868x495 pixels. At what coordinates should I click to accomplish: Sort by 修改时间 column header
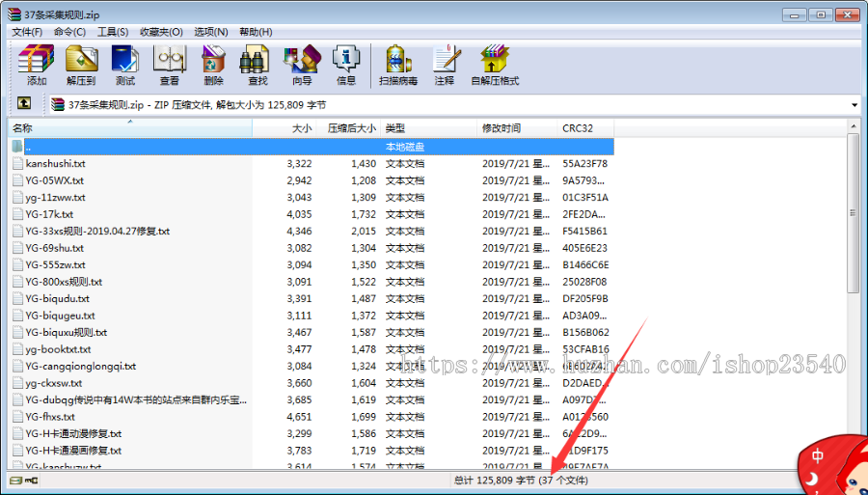(x=517, y=128)
